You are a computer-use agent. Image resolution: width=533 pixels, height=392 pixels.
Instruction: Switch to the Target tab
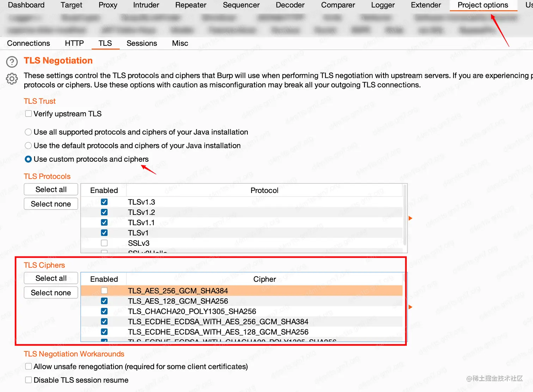point(71,5)
